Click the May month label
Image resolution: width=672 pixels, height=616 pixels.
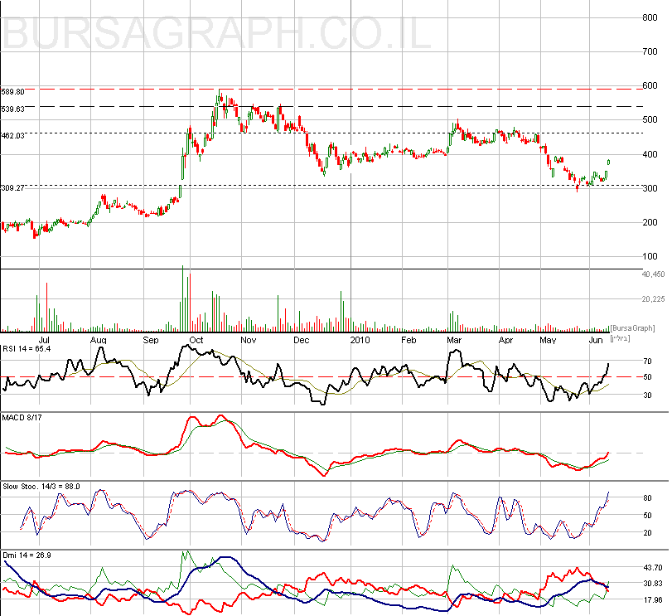(x=548, y=341)
